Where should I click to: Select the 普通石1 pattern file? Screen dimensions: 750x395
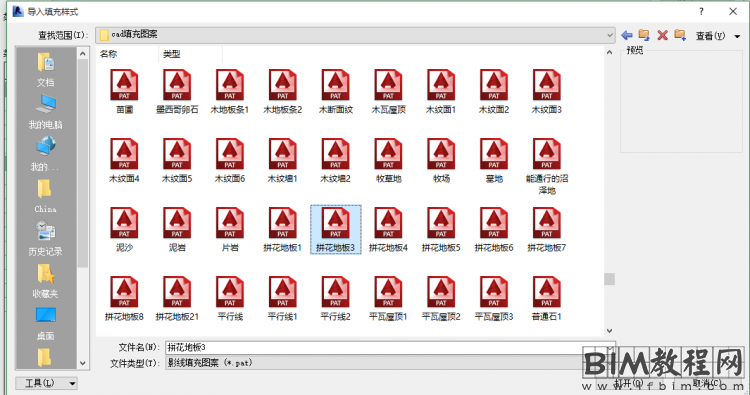coord(547,298)
